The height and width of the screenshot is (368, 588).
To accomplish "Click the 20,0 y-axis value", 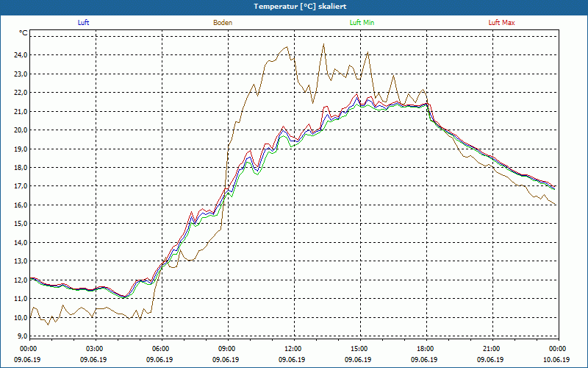I will [x=21, y=130].
